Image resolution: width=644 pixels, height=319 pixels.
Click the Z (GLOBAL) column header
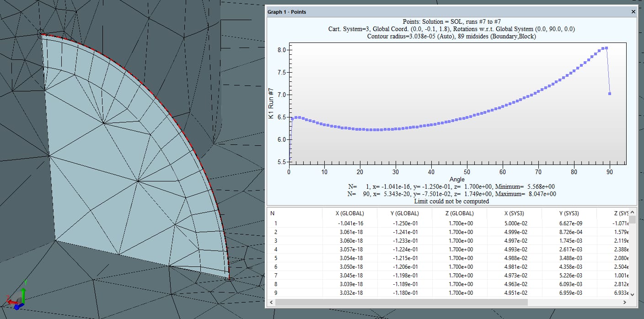point(459,213)
